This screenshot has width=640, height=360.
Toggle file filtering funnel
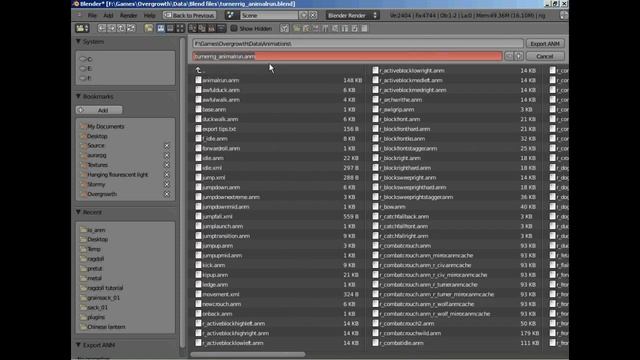tap(284, 28)
